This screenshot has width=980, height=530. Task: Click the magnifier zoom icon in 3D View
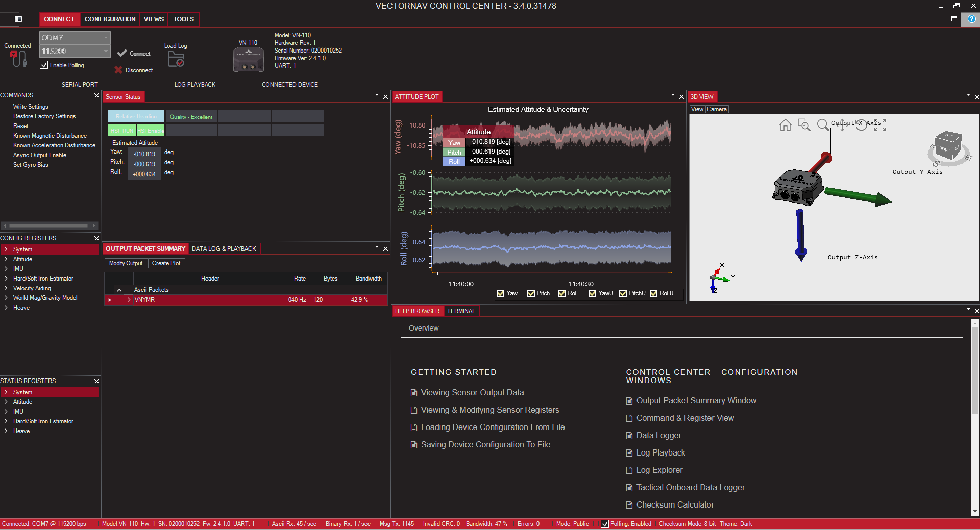click(823, 125)
